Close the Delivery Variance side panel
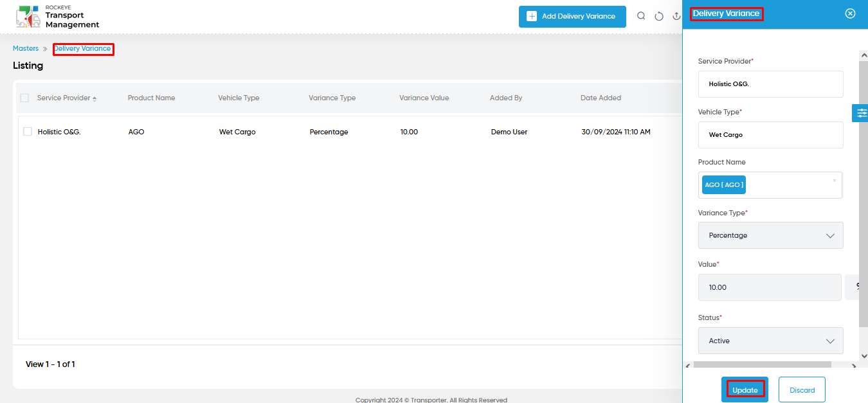Image resolution: width=868 pixels, height=403 pixels. pyautogui.click(x=850, y=13)
